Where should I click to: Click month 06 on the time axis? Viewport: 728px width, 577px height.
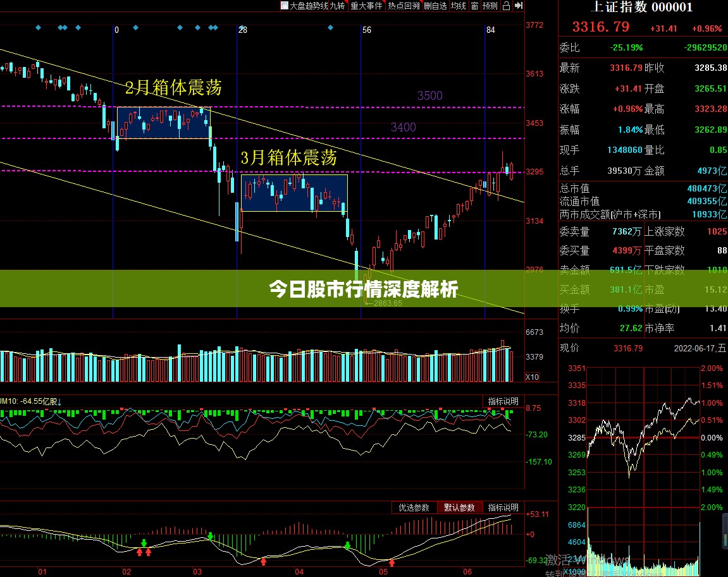point(467,571)
